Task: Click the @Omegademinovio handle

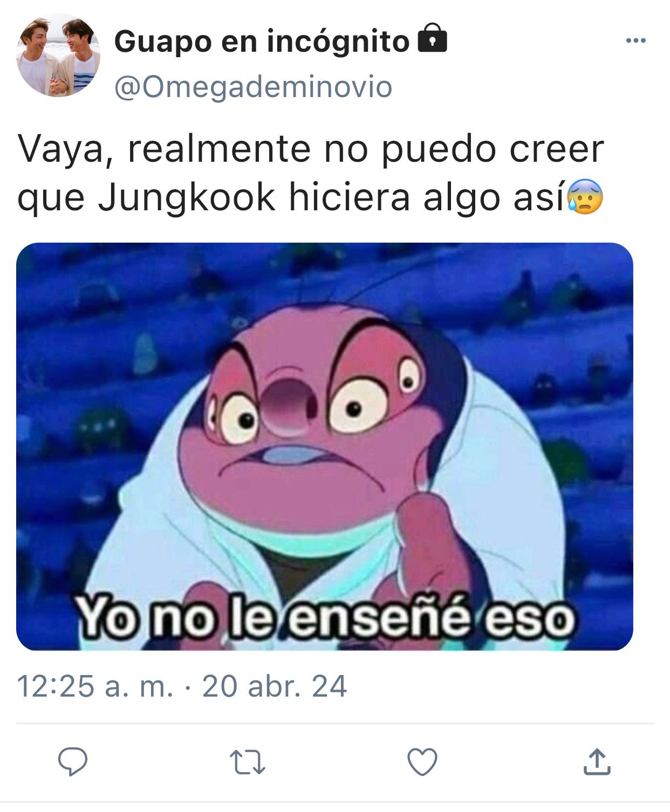Action: [253, 87]
